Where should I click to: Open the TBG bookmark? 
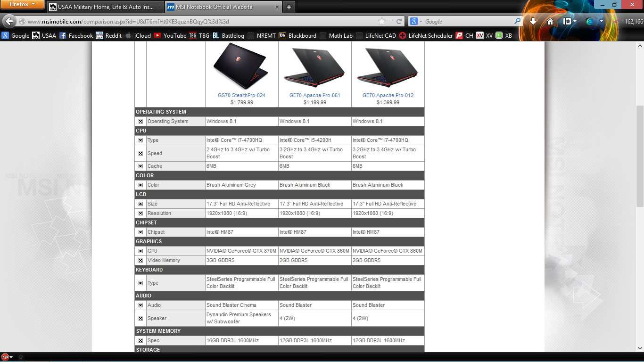tap(199, 35)
